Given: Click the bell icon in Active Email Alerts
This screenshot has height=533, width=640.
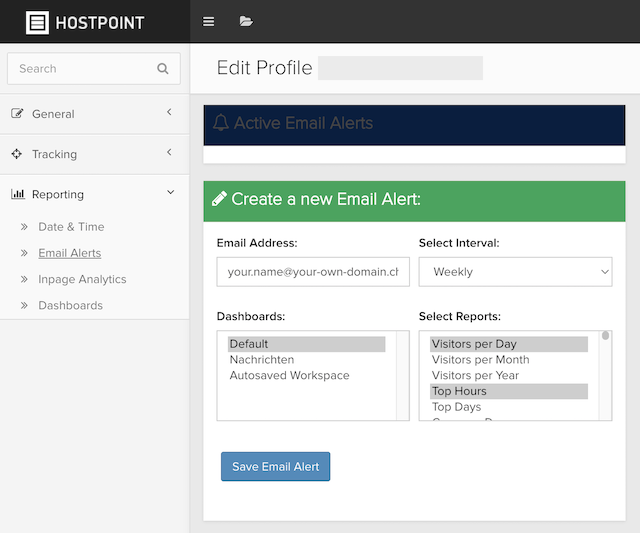Looking at the screenshot, I should click(x=221, y=123).
